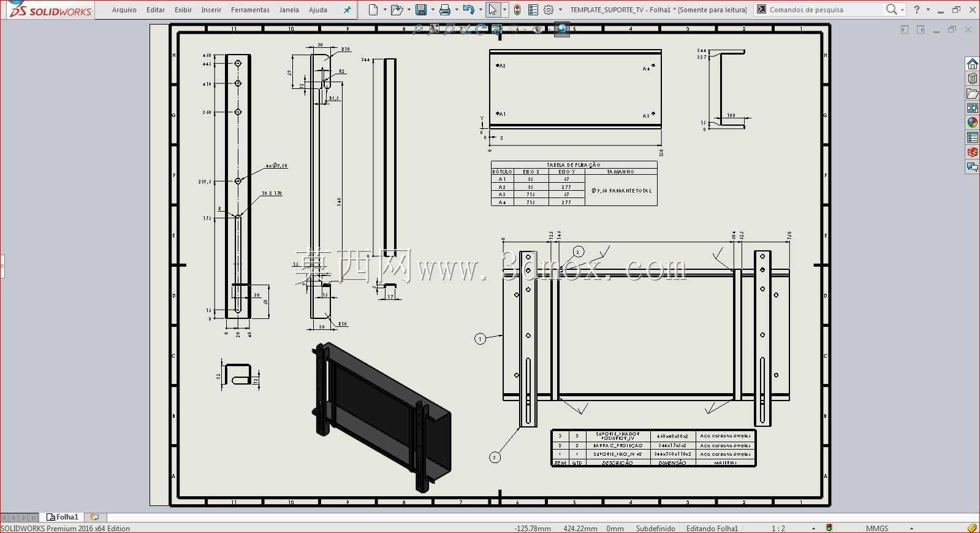
Task: Click the Undo arrow icon
Action: coord(468,10)
